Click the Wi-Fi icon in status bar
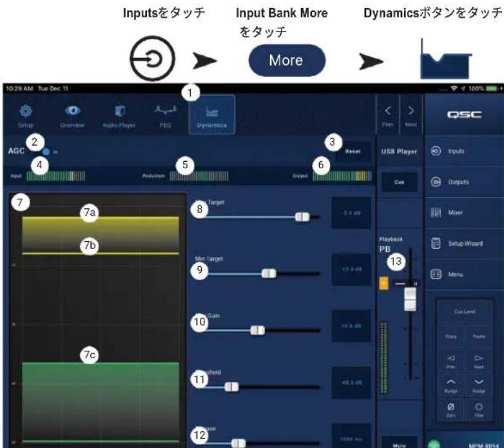504x448 pixels. pyautogui.click(x=454, y=88)
